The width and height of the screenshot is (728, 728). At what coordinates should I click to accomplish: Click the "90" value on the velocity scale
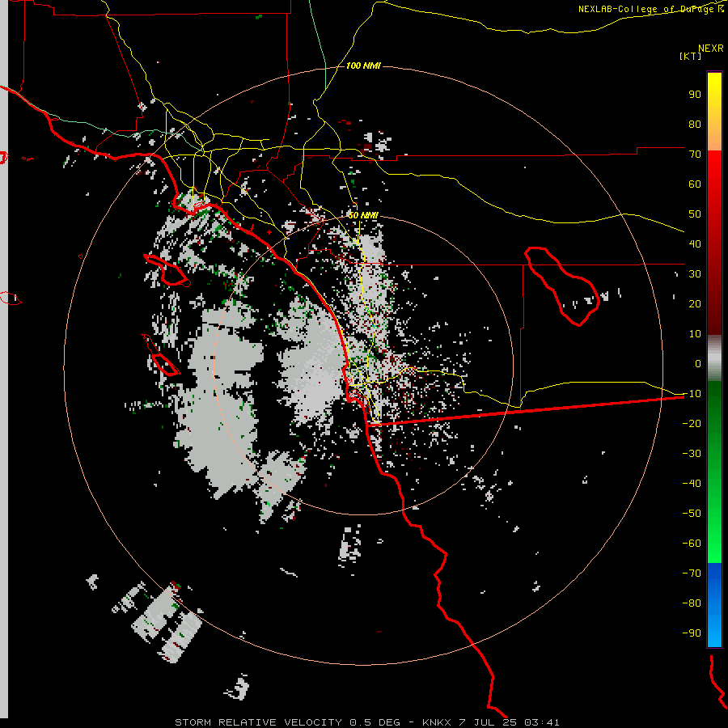(695, 95)
